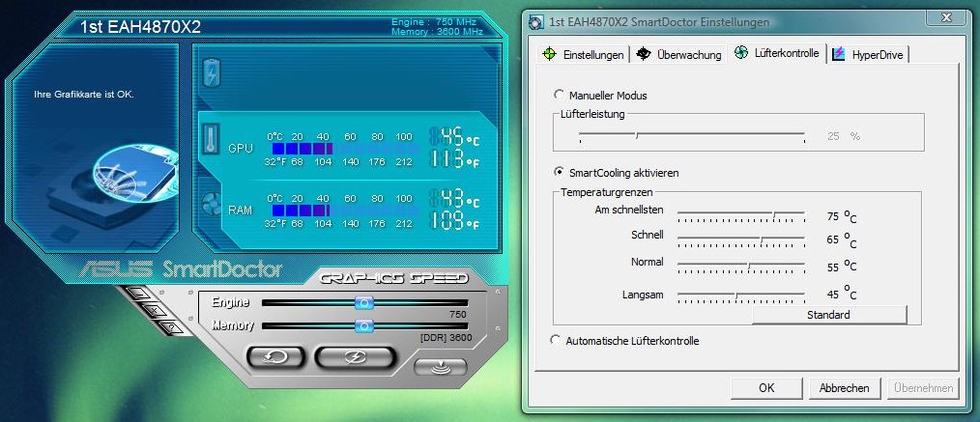980x422 pixels.
Task: Select the Lüfterkontrolle tab
Action: 777,53
